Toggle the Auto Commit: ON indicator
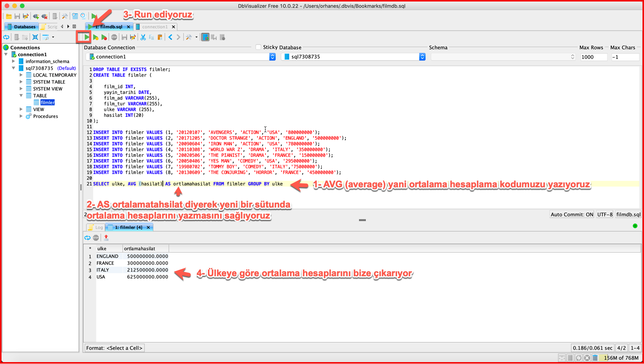Viewport: 644px width, 364px height. [x=572, y=214]
